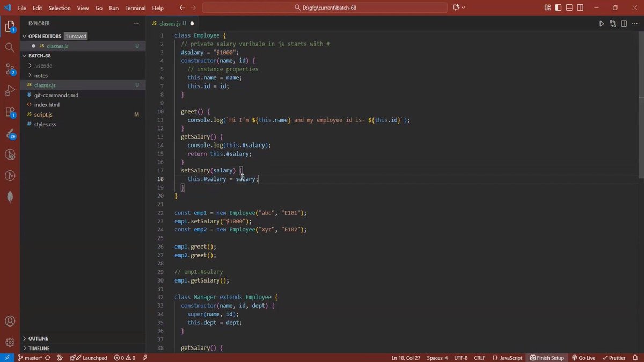The height and width of the screenshot is (362, 644).
Task: Open Explorer Views and More Actions ellipsis
Action: point(136,24)
